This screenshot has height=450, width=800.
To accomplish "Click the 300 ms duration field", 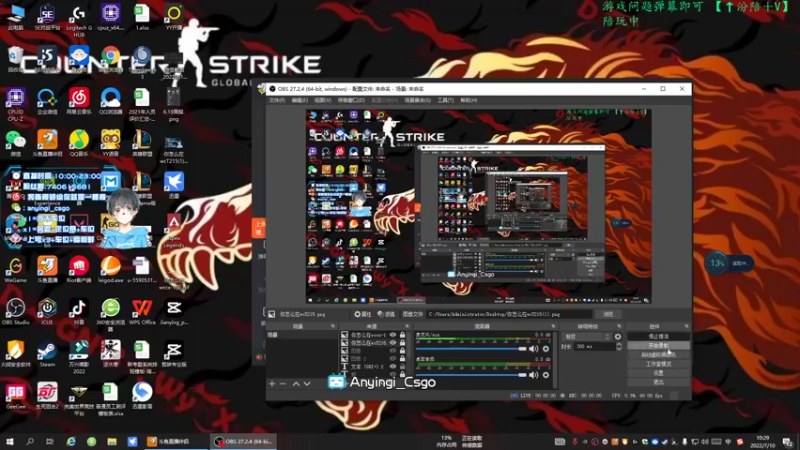I will point(594,346).
